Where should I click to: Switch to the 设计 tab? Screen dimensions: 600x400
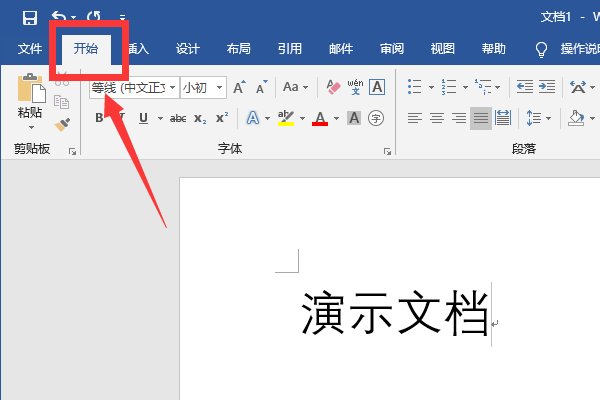click(x=188, y=49)
